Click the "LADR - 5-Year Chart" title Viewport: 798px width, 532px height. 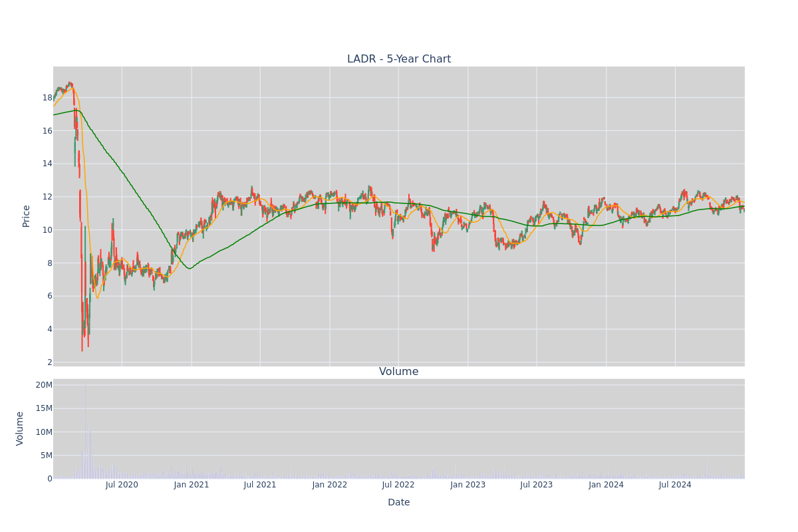(399, 59)
